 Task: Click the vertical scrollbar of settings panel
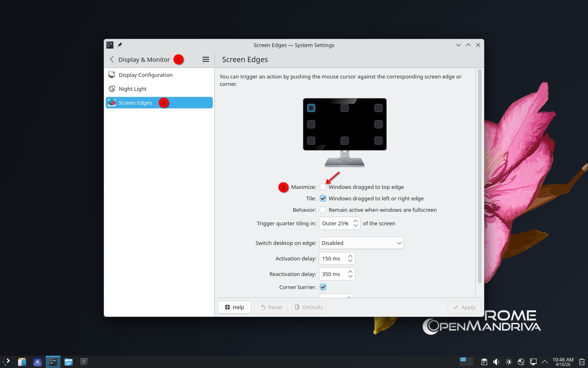click(479, 176)
